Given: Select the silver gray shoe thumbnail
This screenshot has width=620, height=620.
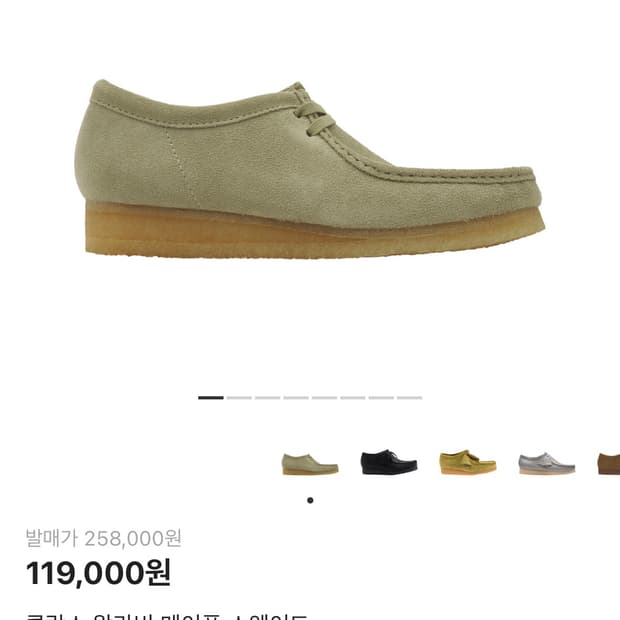Looking at the screenshot, I should point(547,463).
